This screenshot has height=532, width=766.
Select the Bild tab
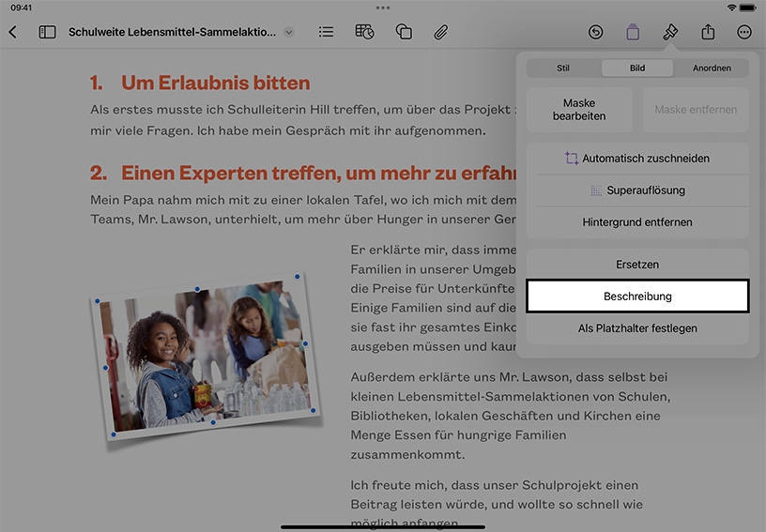[x=637, y=68]
